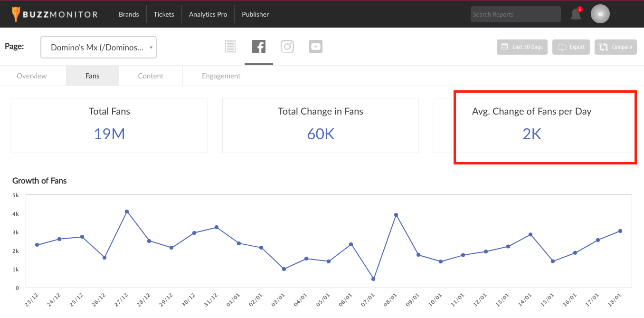Click the Compare button
Viewport: 644px width, 318px height.
(x=616, y=47)
